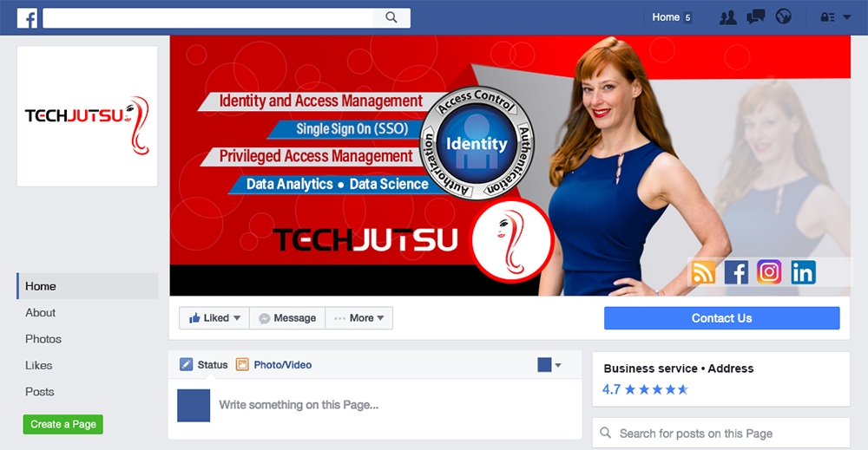868x450 pixels.
Task: Select Home in the sidebar
Action: click(88, 286)
